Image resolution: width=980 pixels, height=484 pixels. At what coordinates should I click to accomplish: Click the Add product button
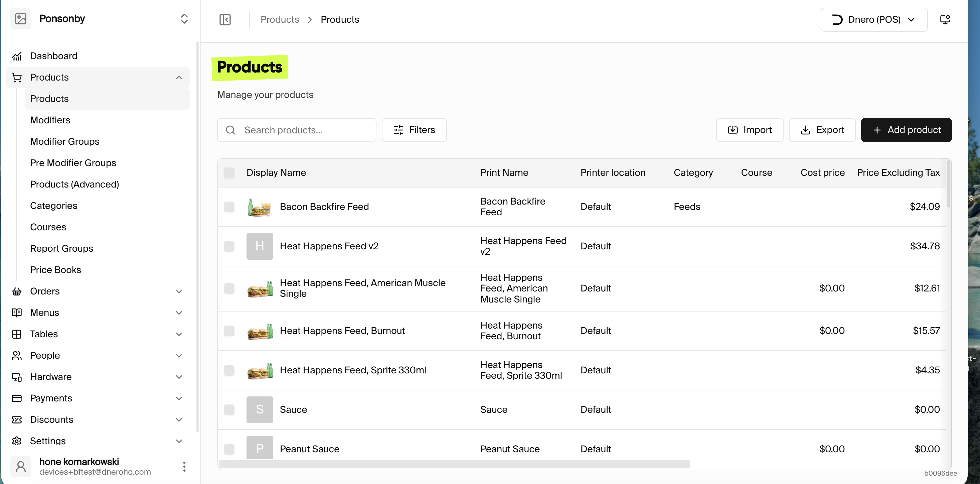906,130
